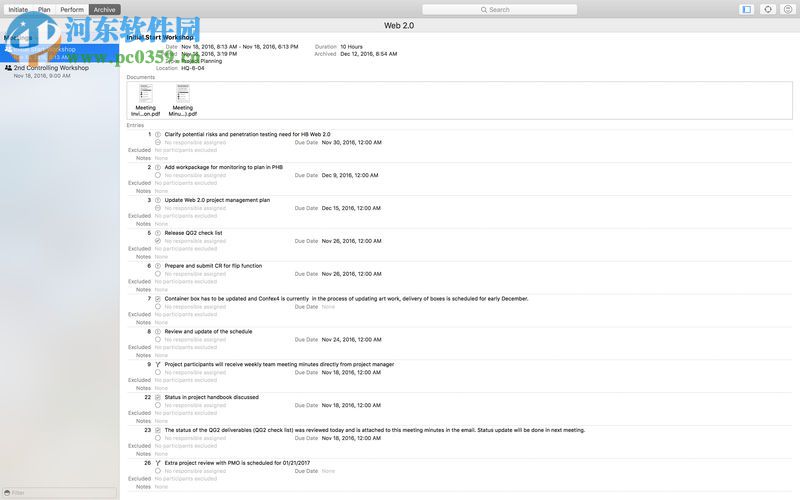Click the type icon of entry 1

(158, 135)
